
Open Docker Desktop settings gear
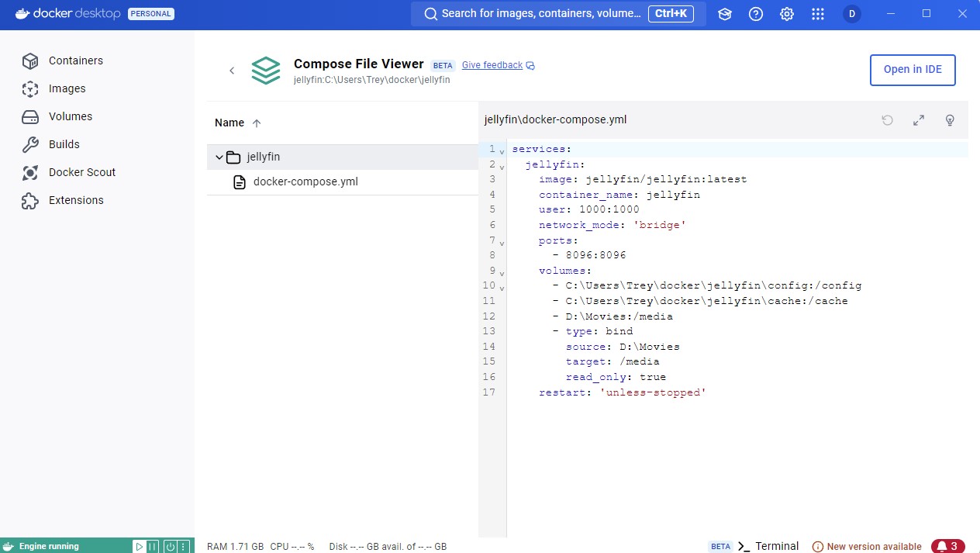pos(787,14)
